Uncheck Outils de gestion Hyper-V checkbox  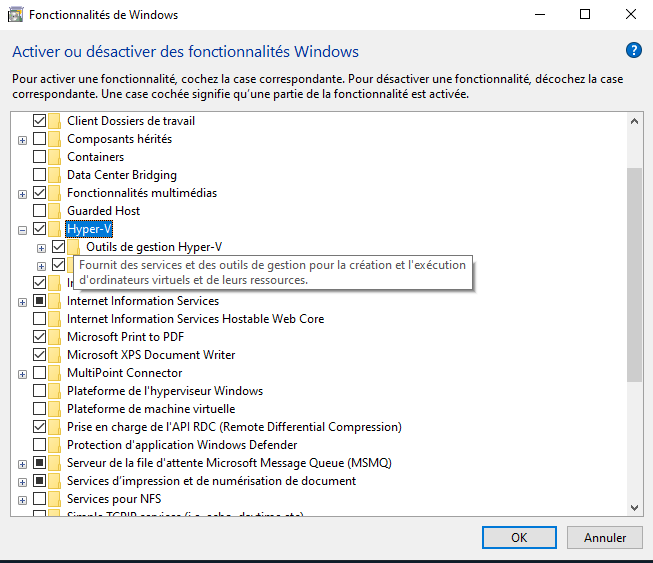click(x=58, y=247)
